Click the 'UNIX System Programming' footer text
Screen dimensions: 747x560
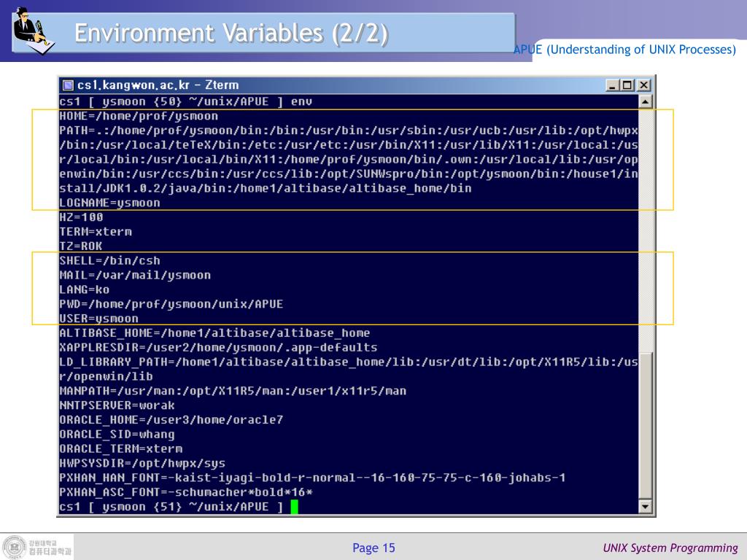670,548
